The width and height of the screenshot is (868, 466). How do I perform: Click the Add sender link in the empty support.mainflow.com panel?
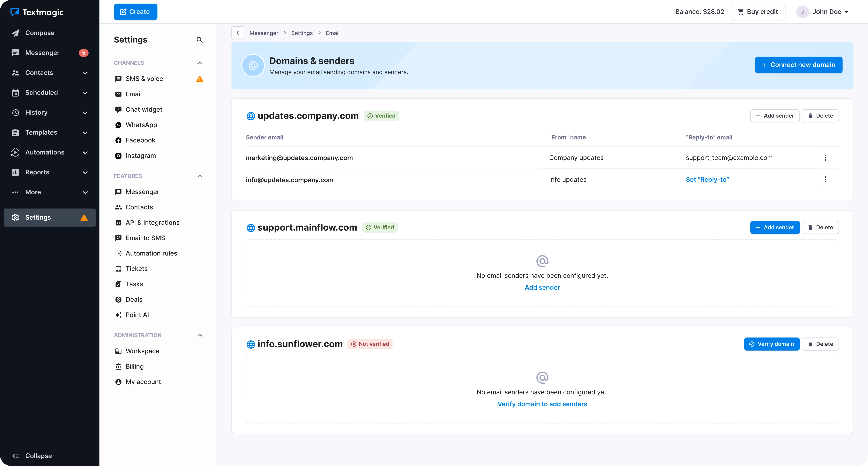click(x=542, y=288)
